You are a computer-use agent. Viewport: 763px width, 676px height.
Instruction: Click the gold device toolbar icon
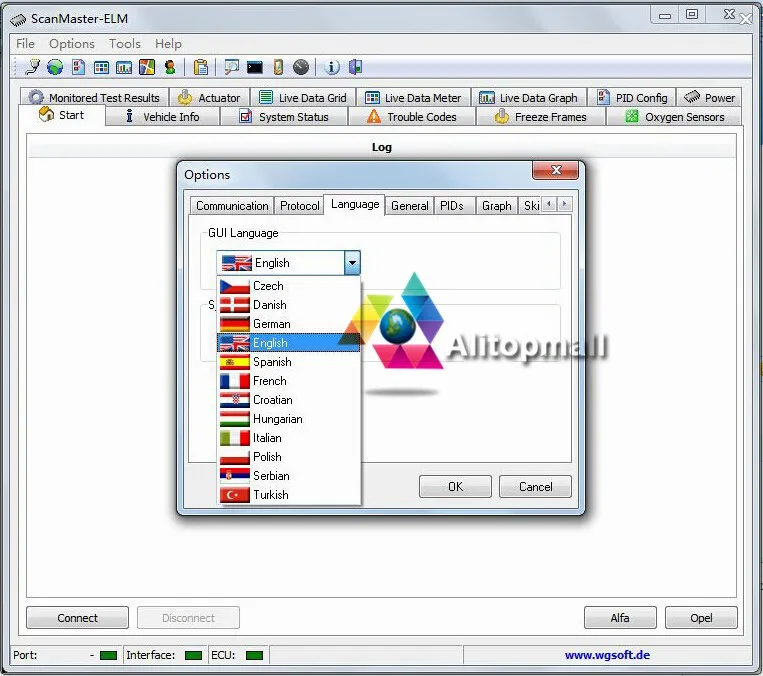point(278,67)
